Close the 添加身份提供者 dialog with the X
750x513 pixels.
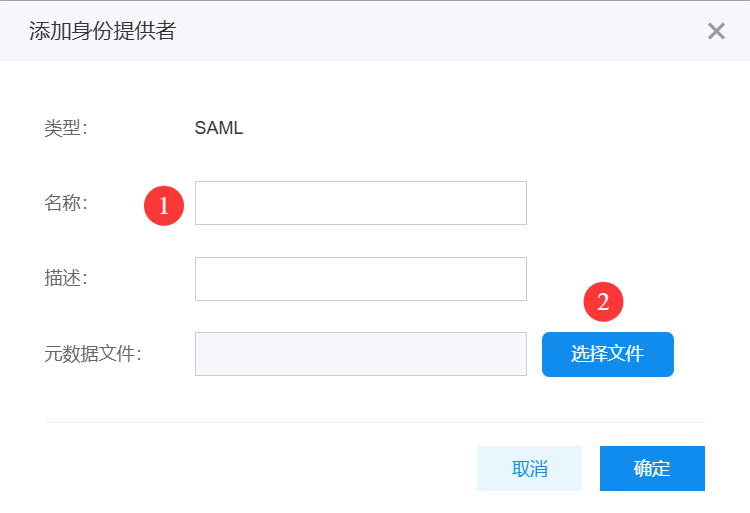click(716, 31)
